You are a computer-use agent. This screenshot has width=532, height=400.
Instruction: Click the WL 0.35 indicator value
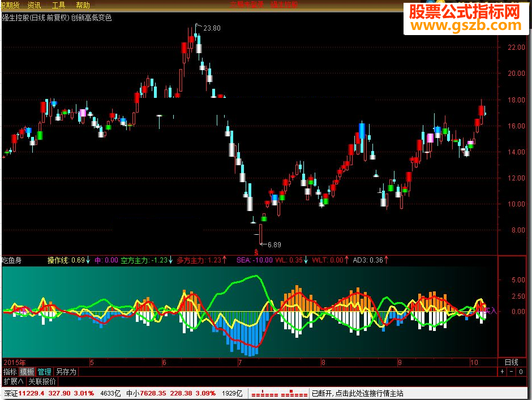(291, 260)
